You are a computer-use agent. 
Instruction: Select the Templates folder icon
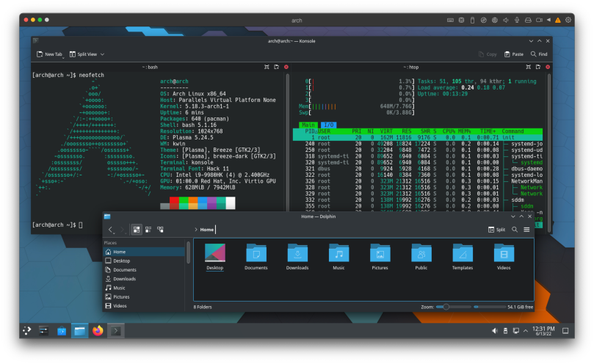pyautogui.click(x=463, y=253)
